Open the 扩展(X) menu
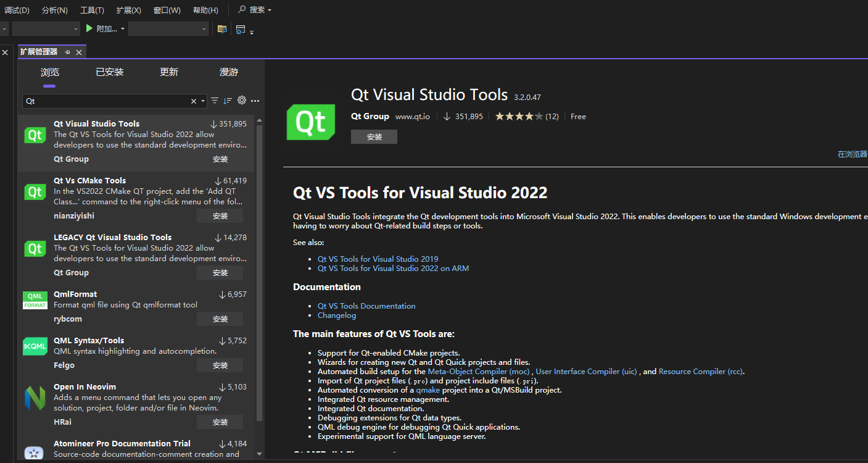868x463 pixels. pos(128,10)
